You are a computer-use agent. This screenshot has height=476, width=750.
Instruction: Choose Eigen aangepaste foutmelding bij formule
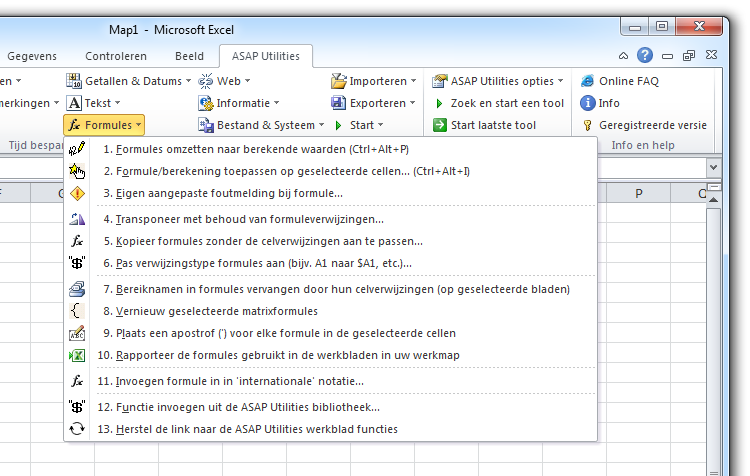(x=331, y=193)
